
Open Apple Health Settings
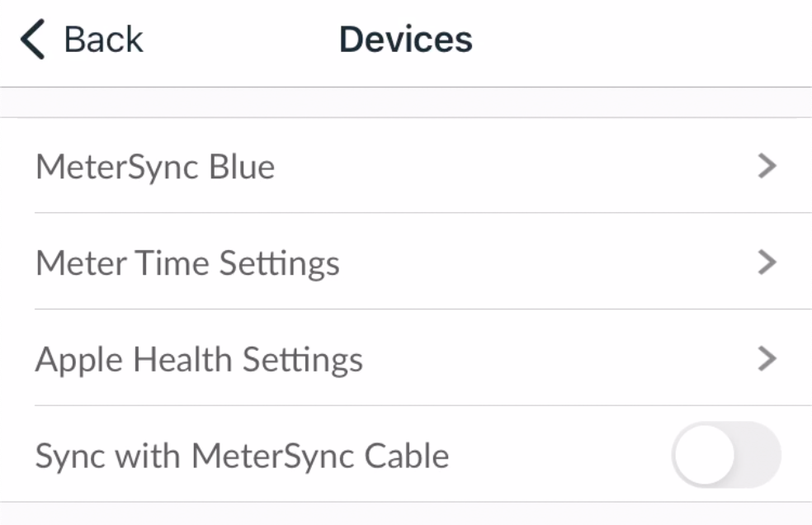click(x=404, y=360)
